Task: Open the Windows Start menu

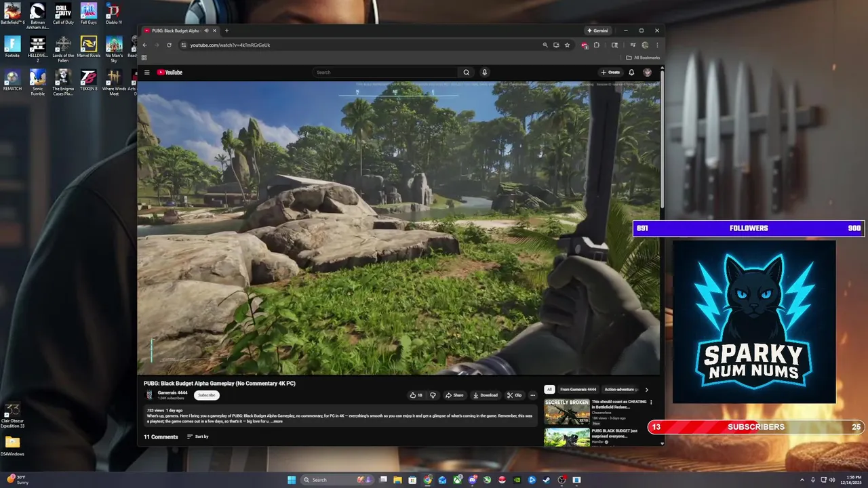Action: coord(292,480)
